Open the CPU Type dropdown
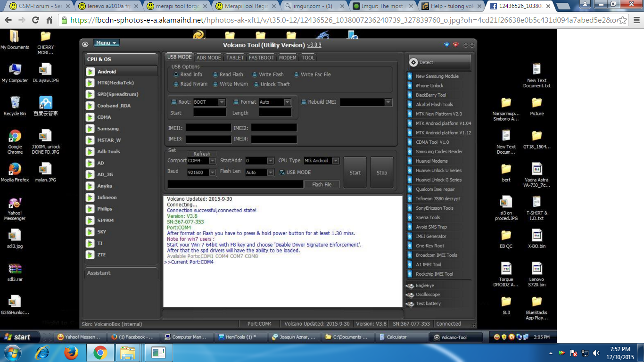This screenshot has width=644, height=362. [336, 161]
